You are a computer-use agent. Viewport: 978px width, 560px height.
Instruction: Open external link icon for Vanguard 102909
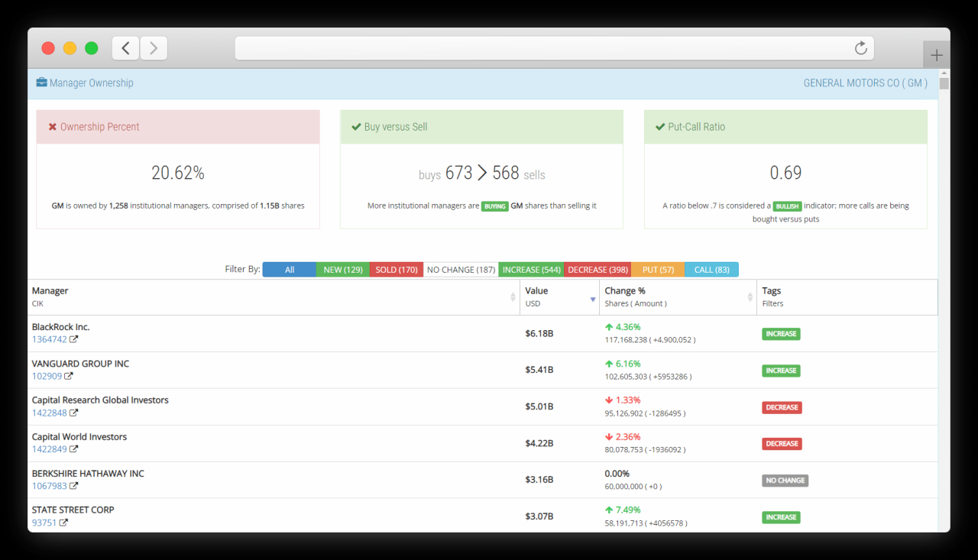[69, 376]
